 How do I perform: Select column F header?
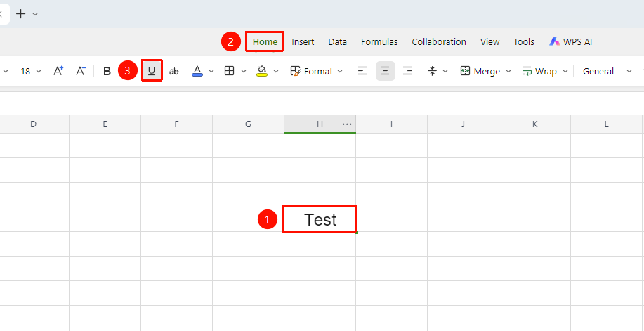click(176, 124)
